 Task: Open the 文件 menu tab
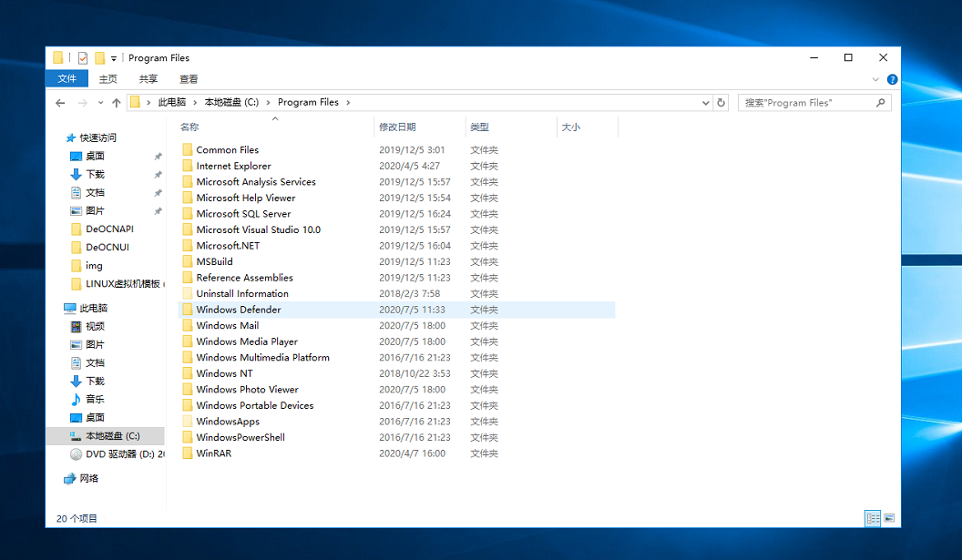click(67, 79)
